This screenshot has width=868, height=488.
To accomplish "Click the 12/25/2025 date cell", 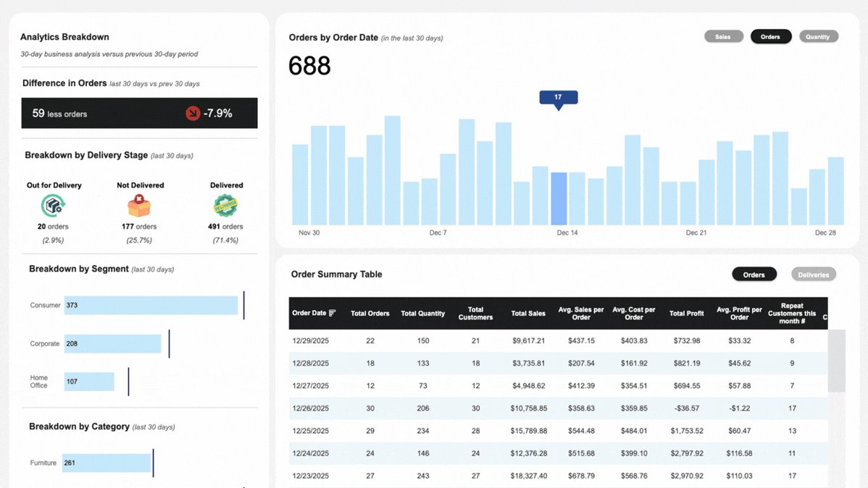I will (x=311, y=431).
